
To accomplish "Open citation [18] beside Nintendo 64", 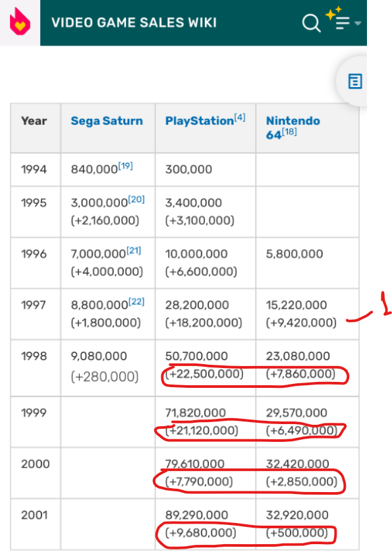I will tap(289, 132).
